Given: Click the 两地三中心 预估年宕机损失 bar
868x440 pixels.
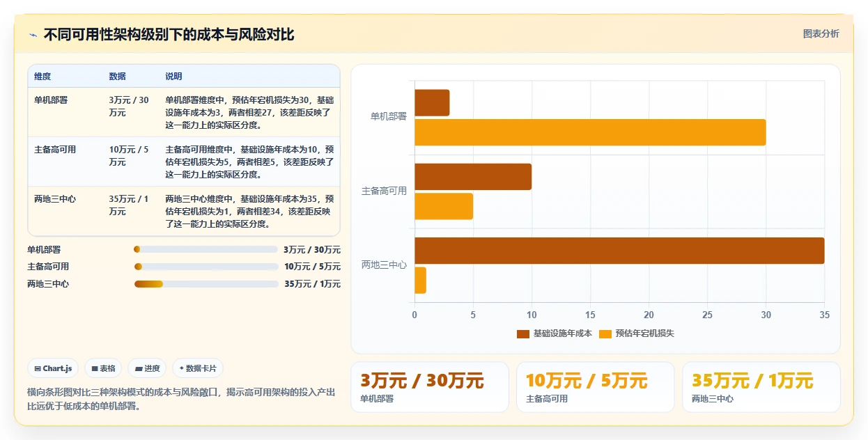Looking at the screenshot, I should pos(420,280).
